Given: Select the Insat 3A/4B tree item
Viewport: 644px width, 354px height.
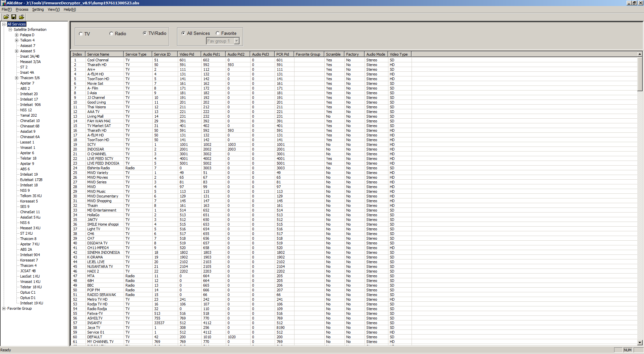Looking at the screenshot, I should (30, 56).
